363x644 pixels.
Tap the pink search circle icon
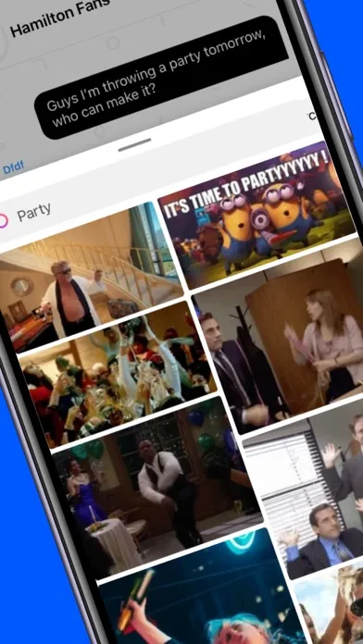[3, 220]
